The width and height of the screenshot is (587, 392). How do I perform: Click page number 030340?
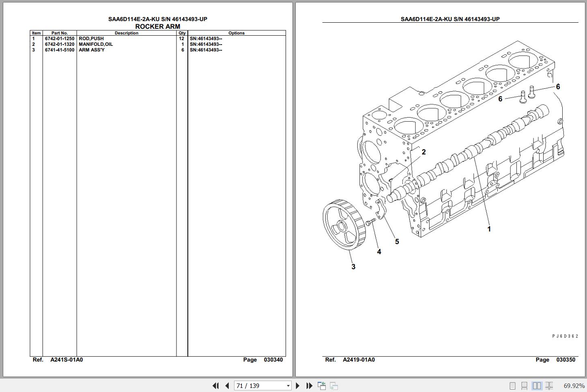(x=273, y=360)
